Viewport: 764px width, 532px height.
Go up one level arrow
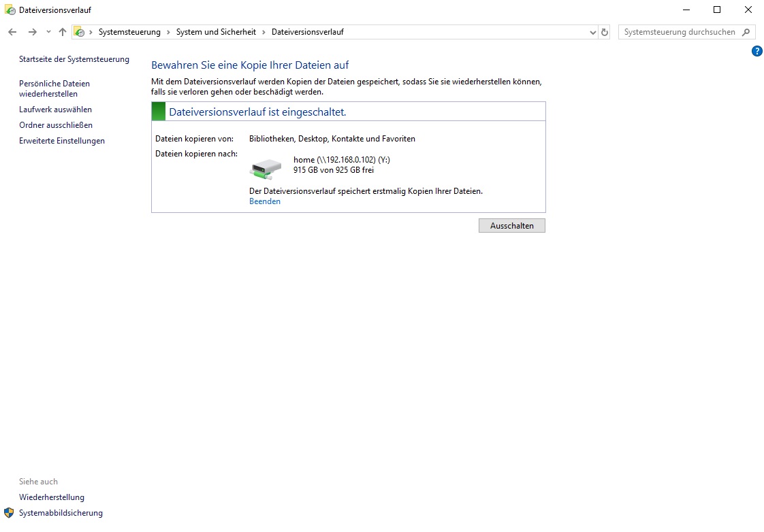[63, 32]
